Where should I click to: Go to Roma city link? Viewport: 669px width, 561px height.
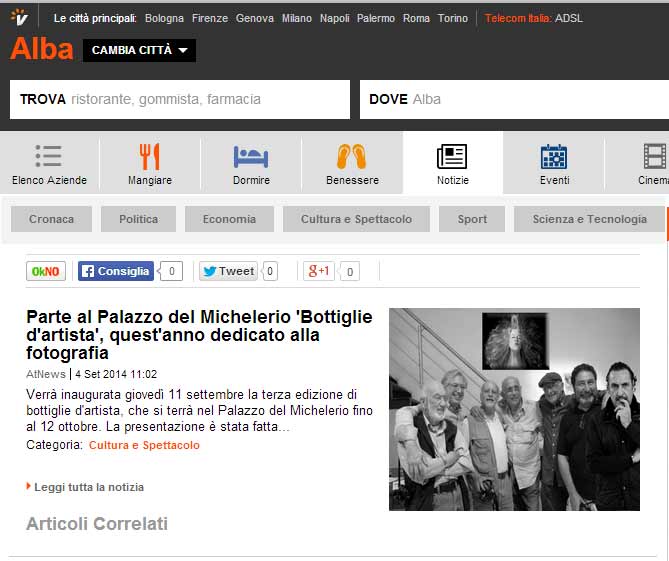pyautogui.click(x=416, y=18)
